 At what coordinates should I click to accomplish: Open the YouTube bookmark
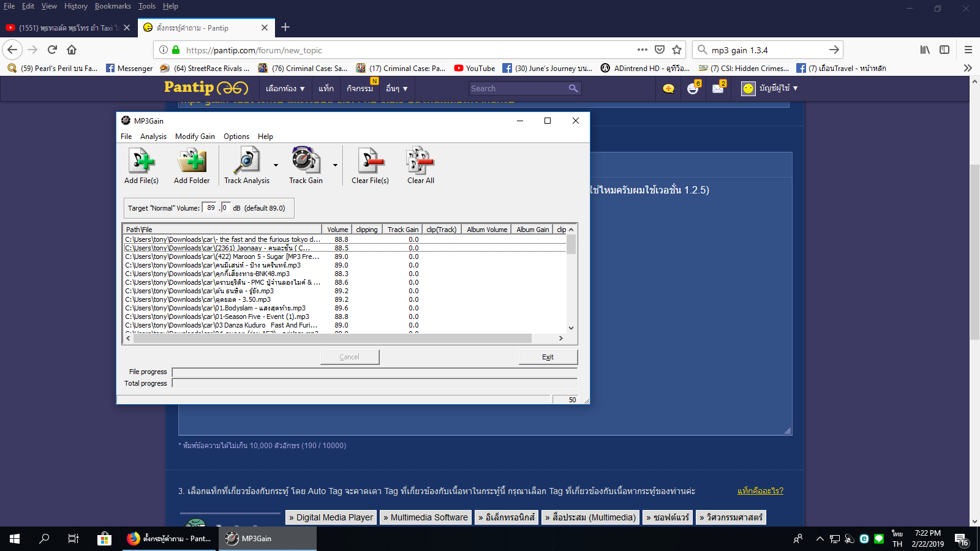click(475, 68)
